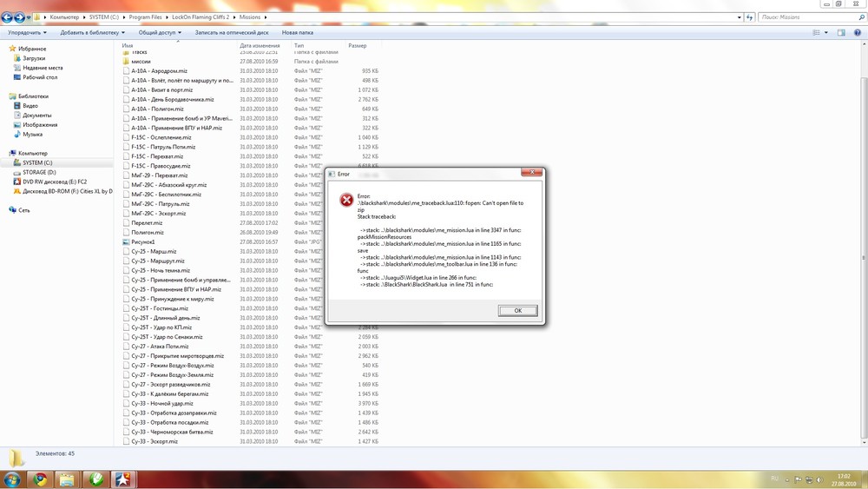Open the Музыка library
Screen dimensions: 868x489
[32, 134]
